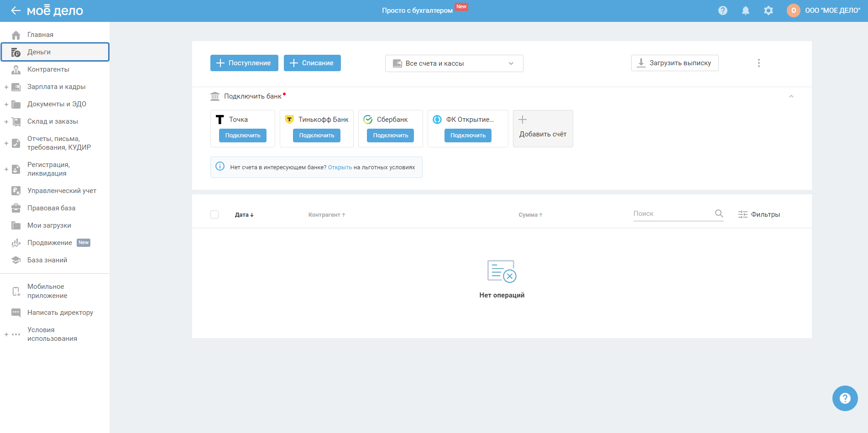Open Просто с бухгалтером in header
Viewport: 868px width, 433px height.
click(417, 10)
